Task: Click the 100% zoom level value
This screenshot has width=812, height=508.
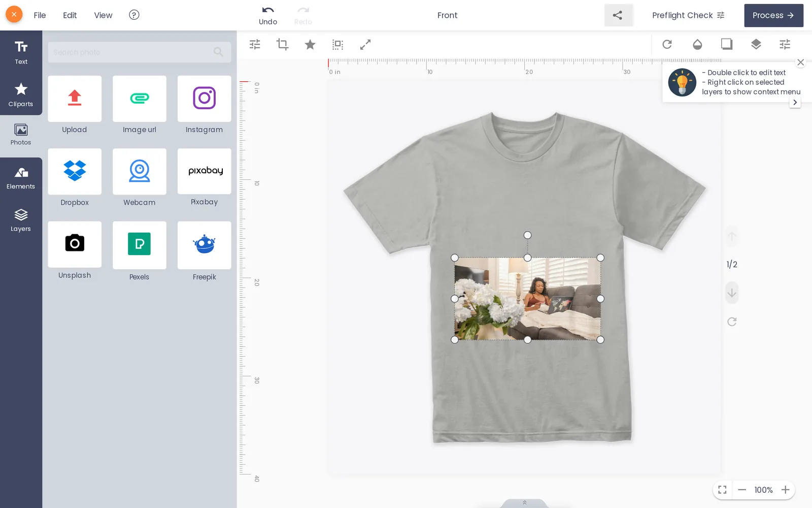Action: 763,490
